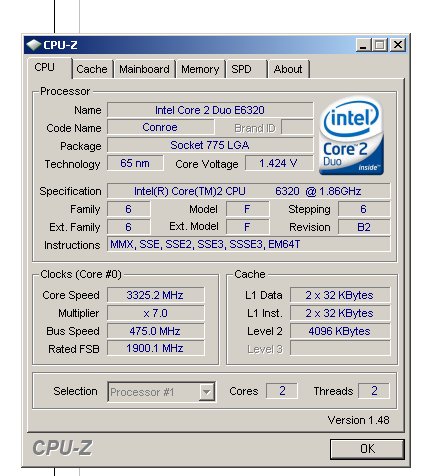Select the CPU tab
Image resolution: width=432 pixels, height=476 pixels.
pos(49,68)
